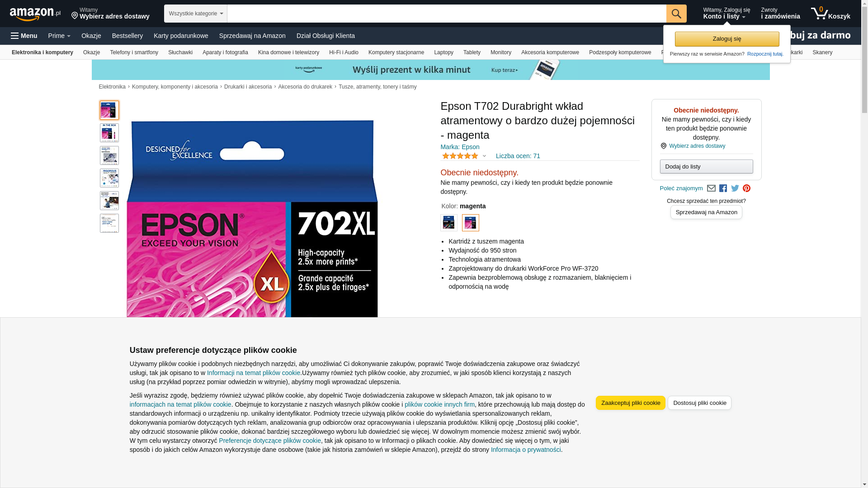Open the Marka: Epson brand link
The image size is (868, 488).
(460, 147)
